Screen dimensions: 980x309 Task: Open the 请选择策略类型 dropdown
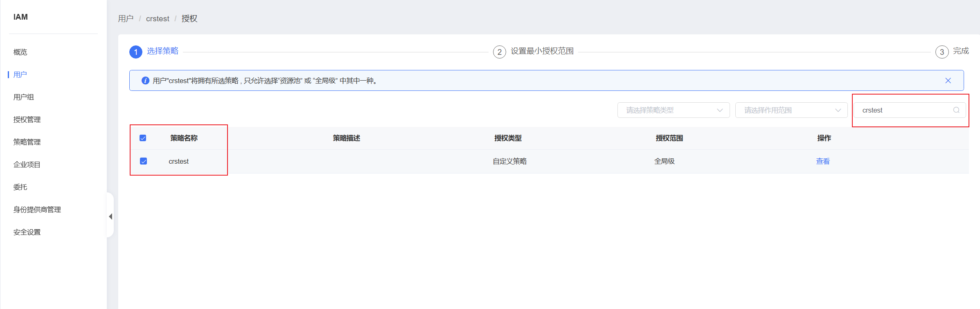(673, 110)
